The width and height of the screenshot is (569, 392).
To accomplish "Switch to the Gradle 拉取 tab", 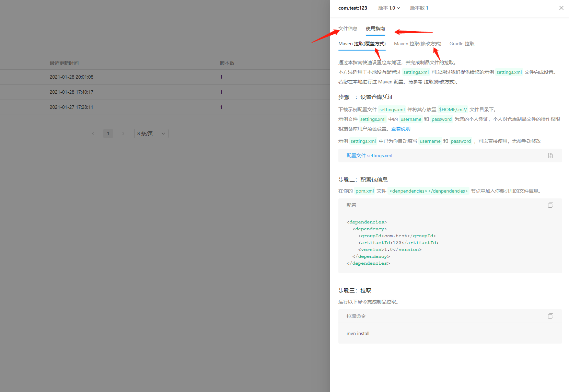I will [462, 44].
